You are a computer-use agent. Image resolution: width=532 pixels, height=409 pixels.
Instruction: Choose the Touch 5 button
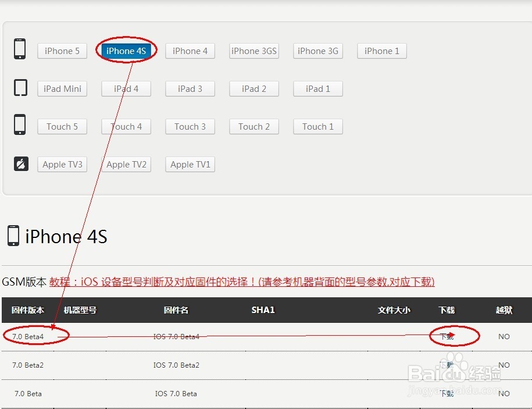[62, 127]
